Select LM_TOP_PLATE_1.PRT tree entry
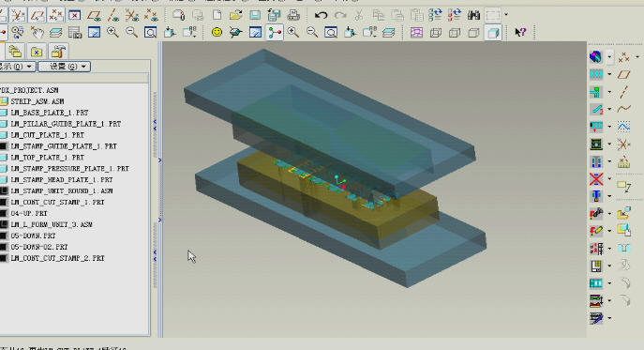644x350 pixels. coord(47,157)
